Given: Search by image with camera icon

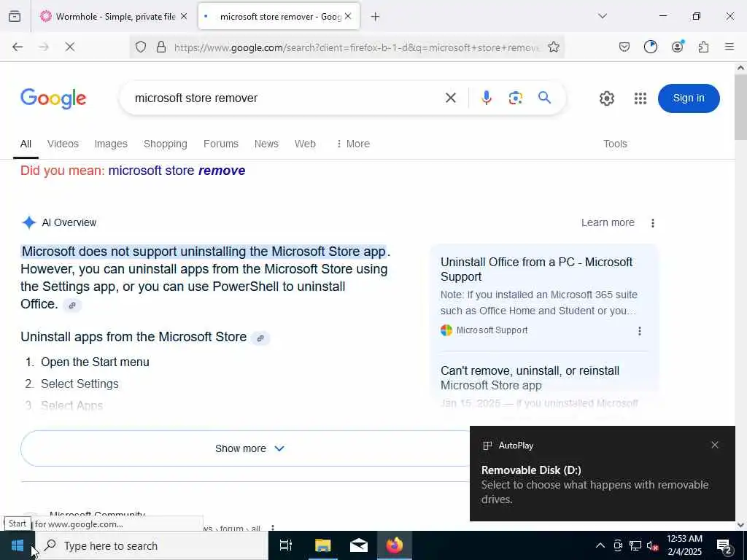Looking at the screenshot, I should tap(515, 98).
